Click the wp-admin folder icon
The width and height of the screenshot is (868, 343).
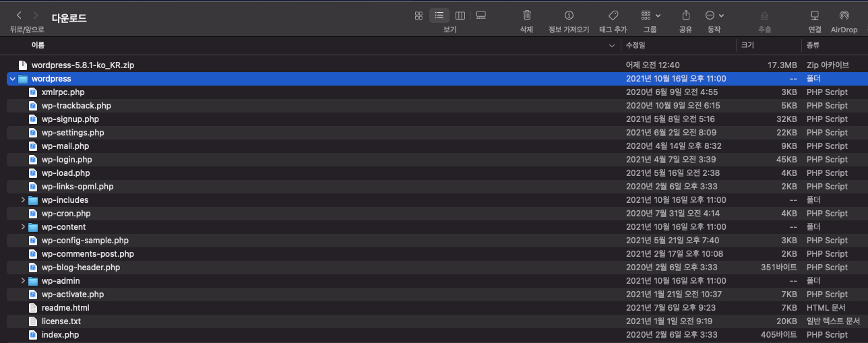point(33,281)
